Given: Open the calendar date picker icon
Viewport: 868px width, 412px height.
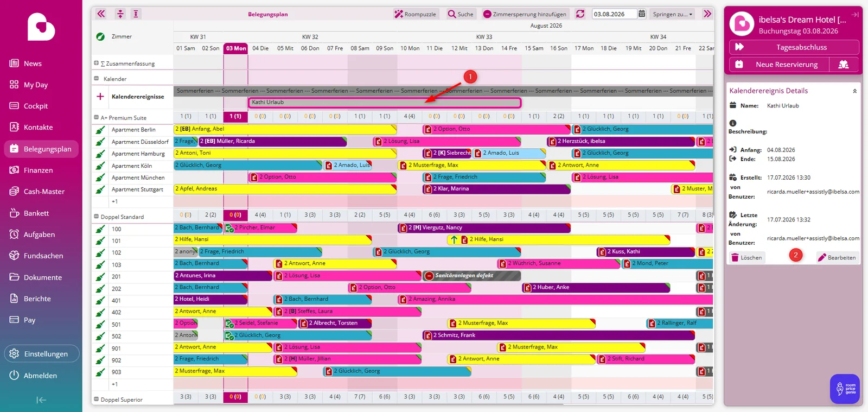Looking at the screenshot, I should (642, 14).
